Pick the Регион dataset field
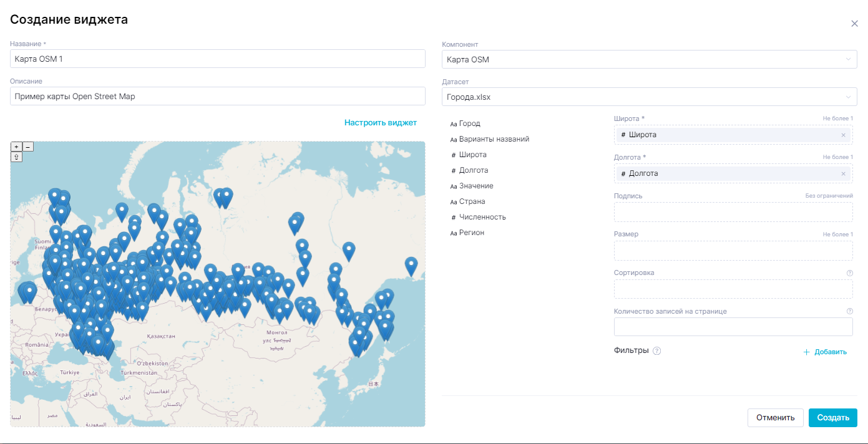Screen dimensions: 868x444 tap(471, 233)
